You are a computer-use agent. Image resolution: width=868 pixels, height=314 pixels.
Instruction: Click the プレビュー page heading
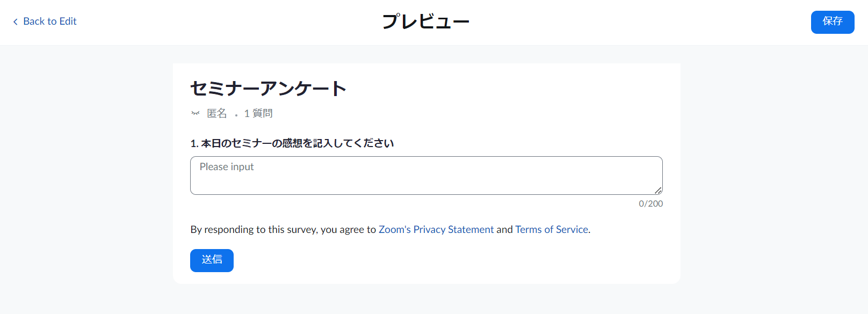coord(425,22)
